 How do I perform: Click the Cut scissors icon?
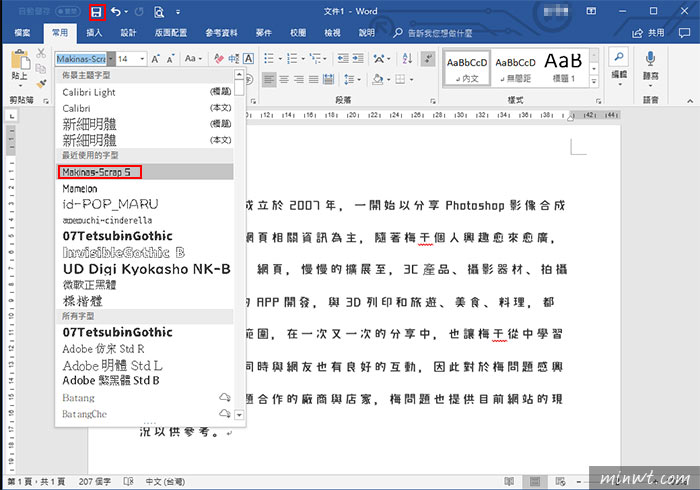41,53
